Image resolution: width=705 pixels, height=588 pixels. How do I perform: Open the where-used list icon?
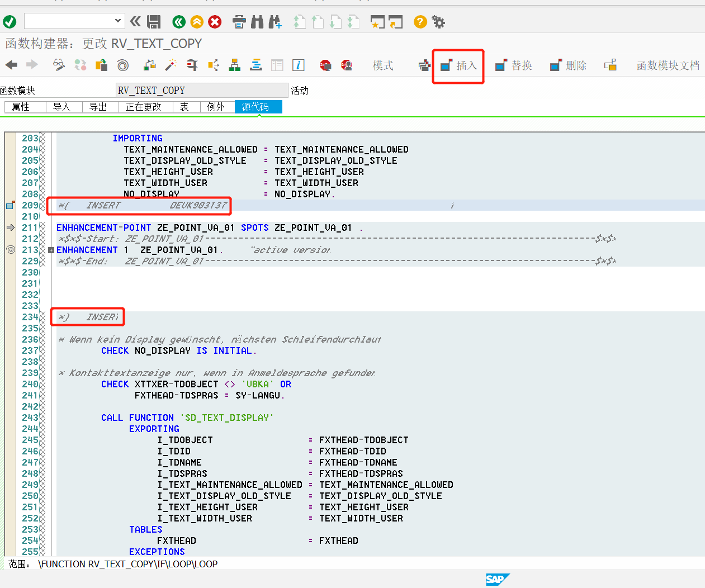coord(214,65)
